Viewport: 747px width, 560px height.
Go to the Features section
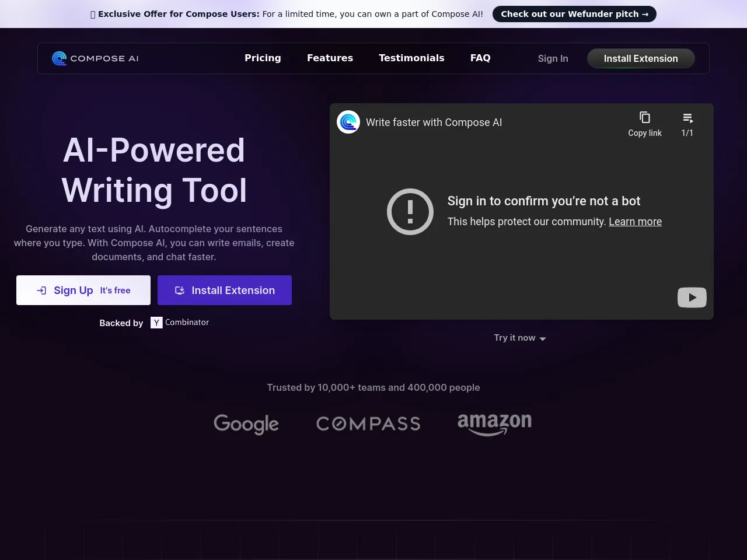coord(330,58)
